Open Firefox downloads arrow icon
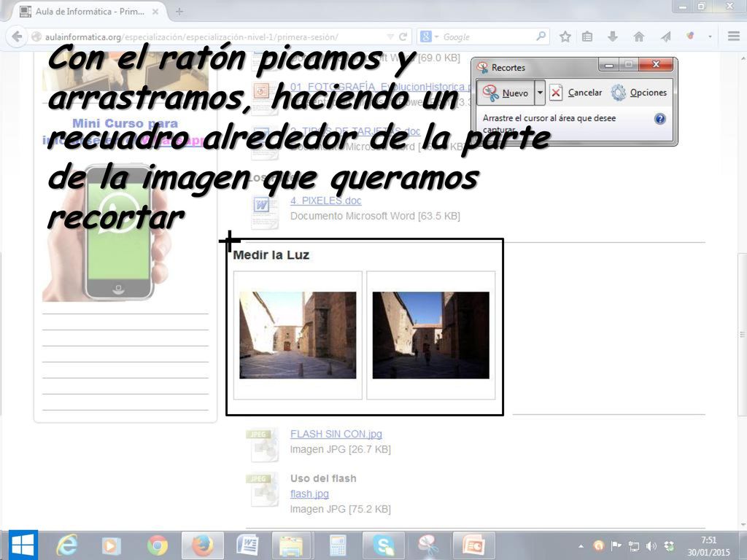 [613, 36]
